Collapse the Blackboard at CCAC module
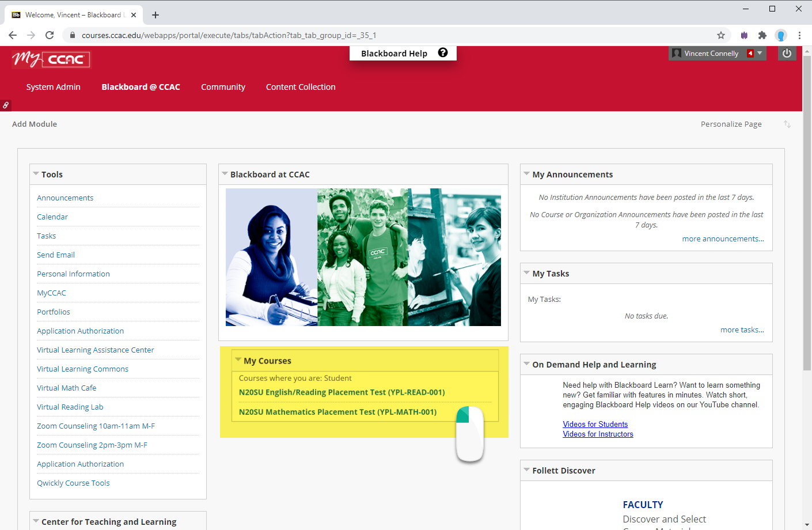812x530 pixels. (225, 174)
